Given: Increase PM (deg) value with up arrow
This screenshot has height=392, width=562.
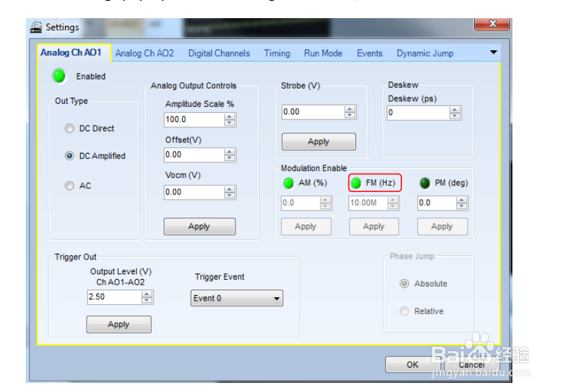Looking at the screenshot, I should [x=461, y=200].
